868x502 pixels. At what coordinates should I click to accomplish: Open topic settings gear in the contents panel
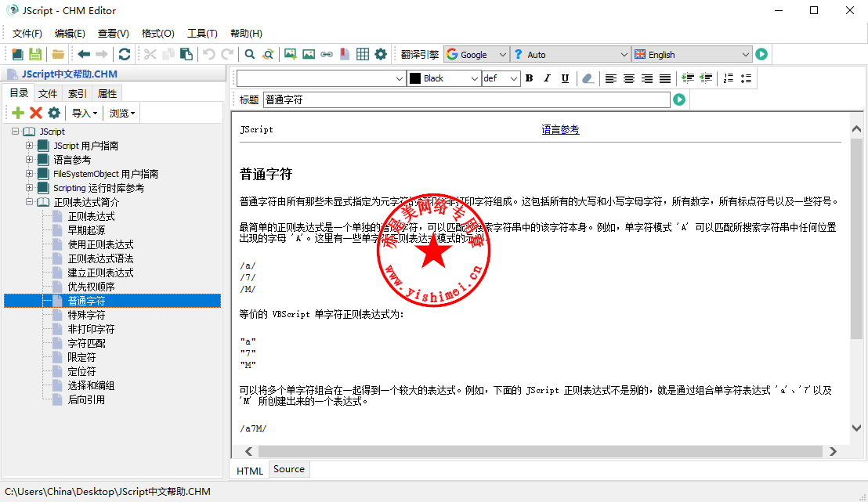click(x=54, y=113)
